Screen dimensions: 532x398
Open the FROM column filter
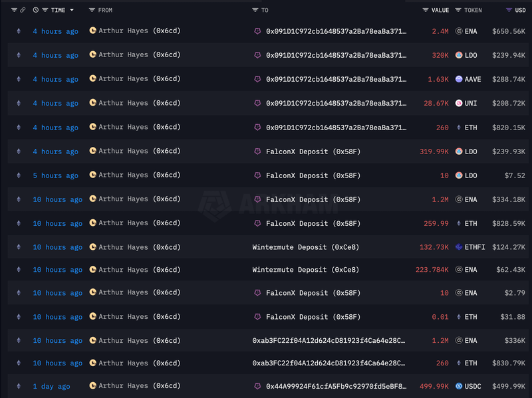92,11
